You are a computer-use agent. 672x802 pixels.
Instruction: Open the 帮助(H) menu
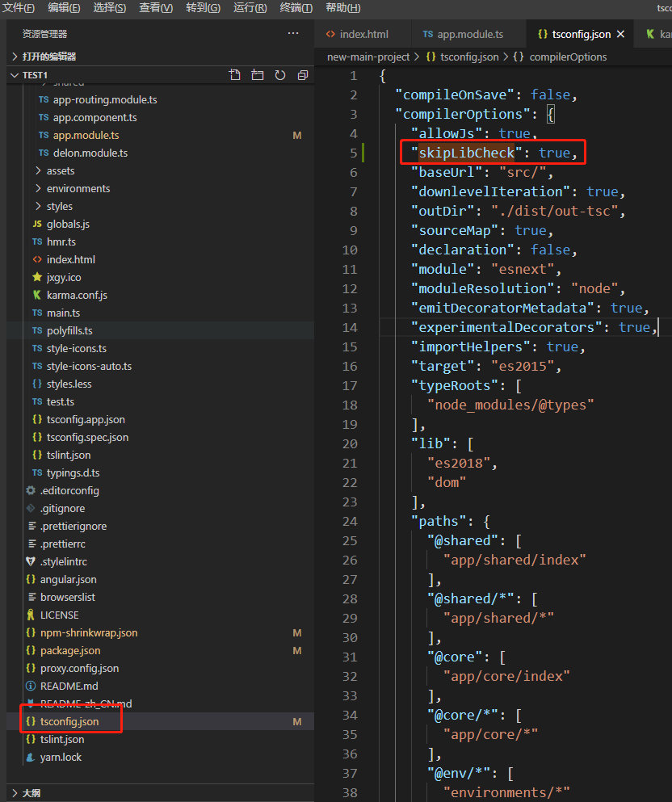pyautogui.click(x=343, y=7)
